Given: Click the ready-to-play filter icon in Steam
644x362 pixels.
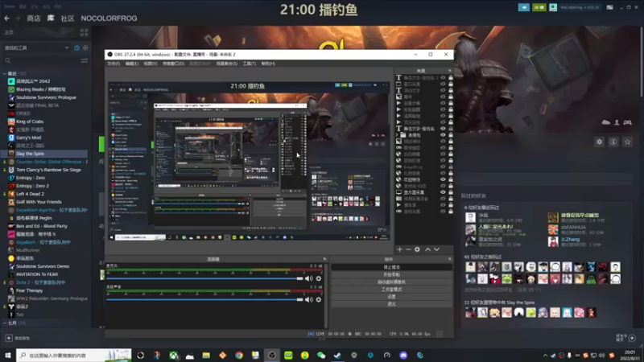Looking at the screenshot, I should pyautogui.click(x=85, y=48).
